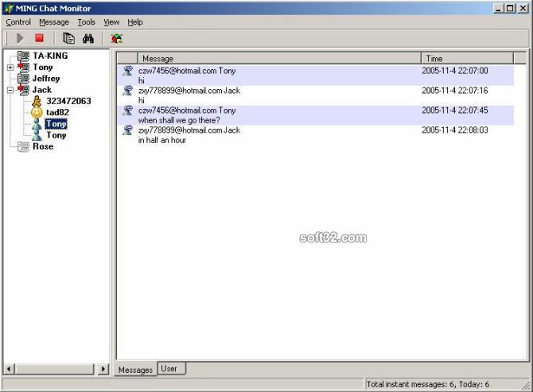Click the timestamp 2005-11-4 22:07:00
Screen dimensions: 533x392
[x=455, y=71]
